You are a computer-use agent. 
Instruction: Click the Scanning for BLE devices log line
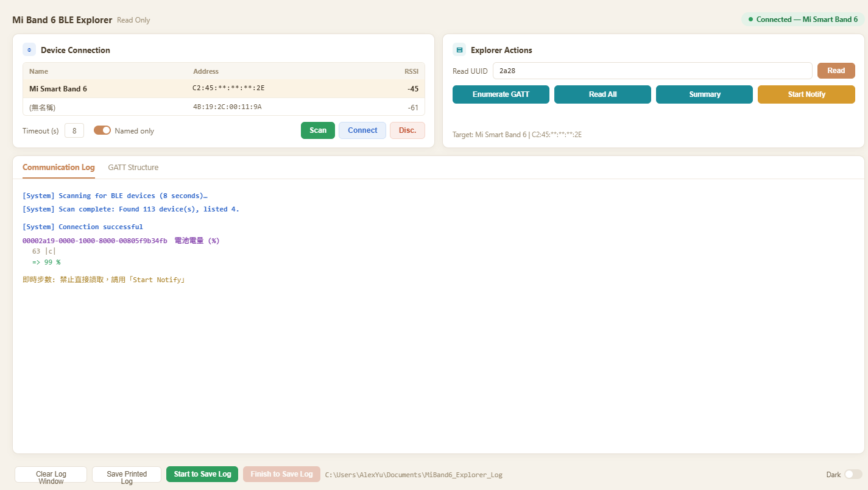tap(115, 196)
